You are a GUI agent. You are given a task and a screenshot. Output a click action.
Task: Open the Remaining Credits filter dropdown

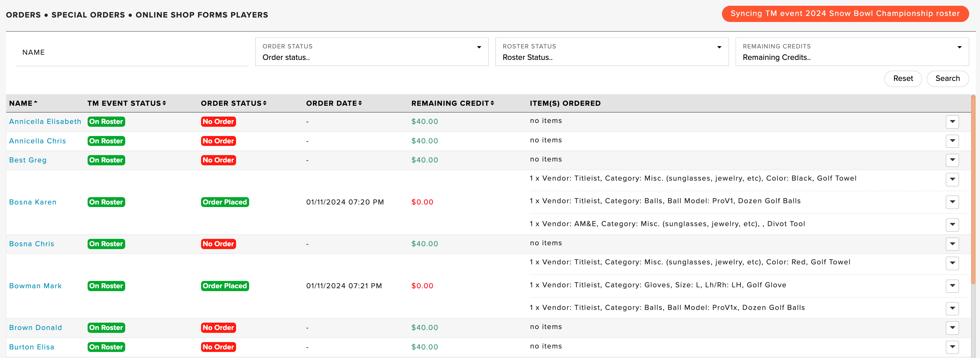tap(852, 52)
